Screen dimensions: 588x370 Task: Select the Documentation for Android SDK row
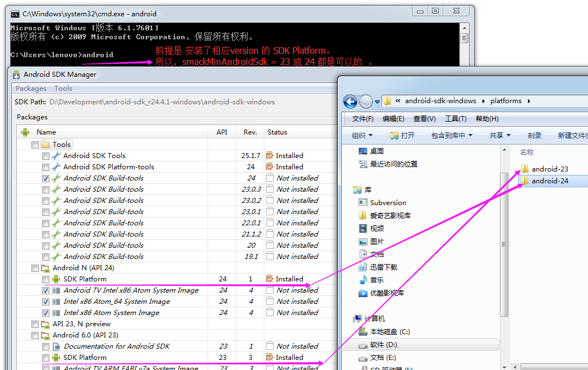click(177, 346)
